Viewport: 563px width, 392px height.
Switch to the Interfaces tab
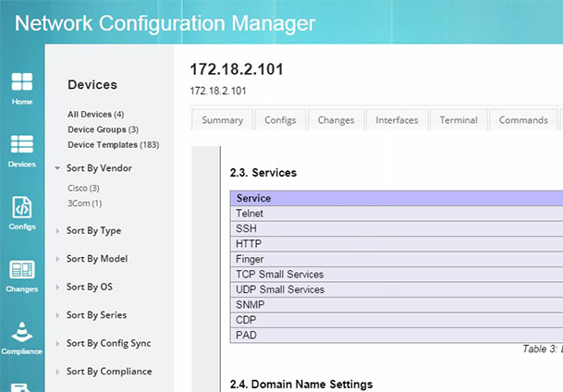coord(397,120)
